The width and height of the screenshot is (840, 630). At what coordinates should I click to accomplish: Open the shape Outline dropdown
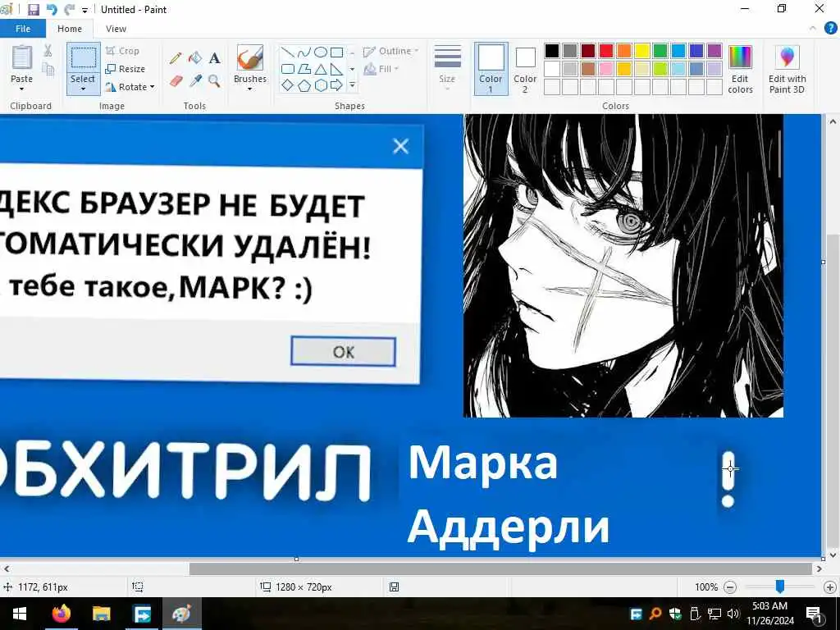click(x=390, y=52)
